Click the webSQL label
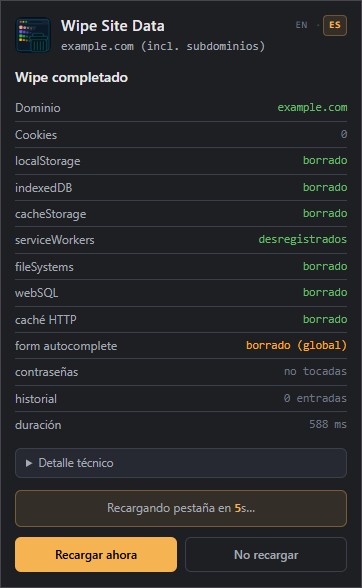 pos(36,293)
